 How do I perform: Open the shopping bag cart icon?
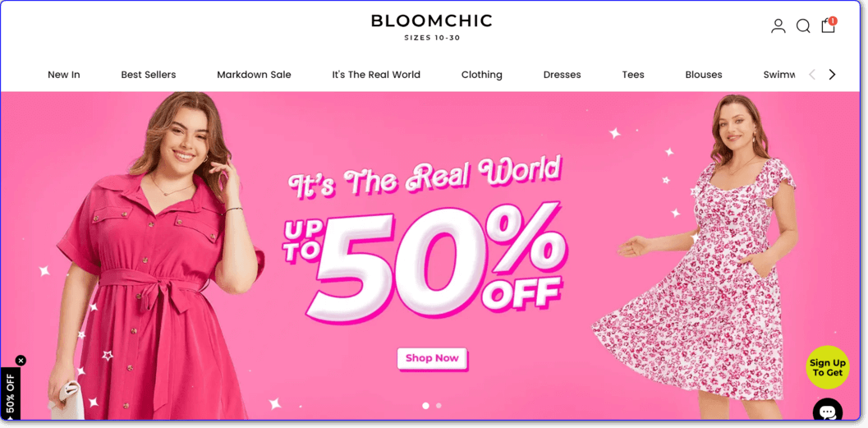(829, 25)
